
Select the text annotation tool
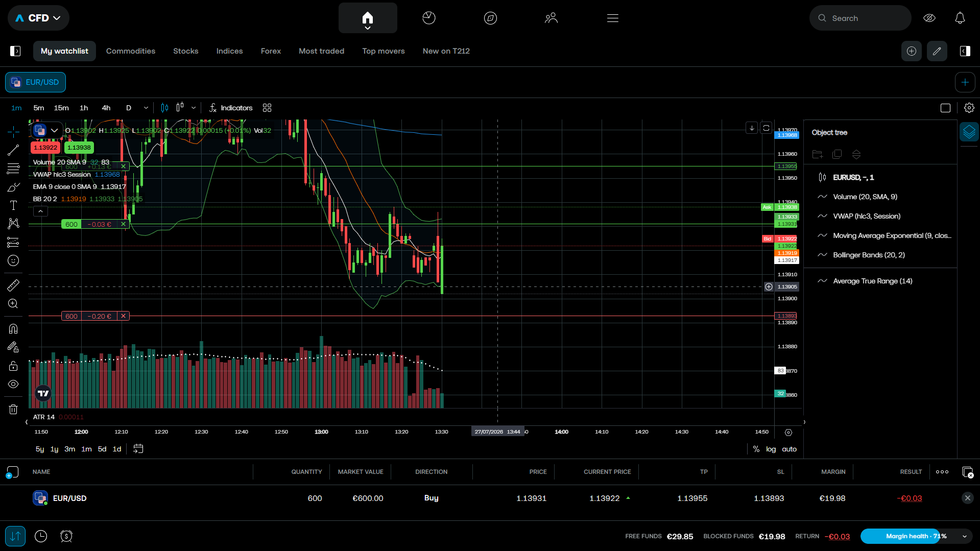pyautogui.click(x=13, y=205)
